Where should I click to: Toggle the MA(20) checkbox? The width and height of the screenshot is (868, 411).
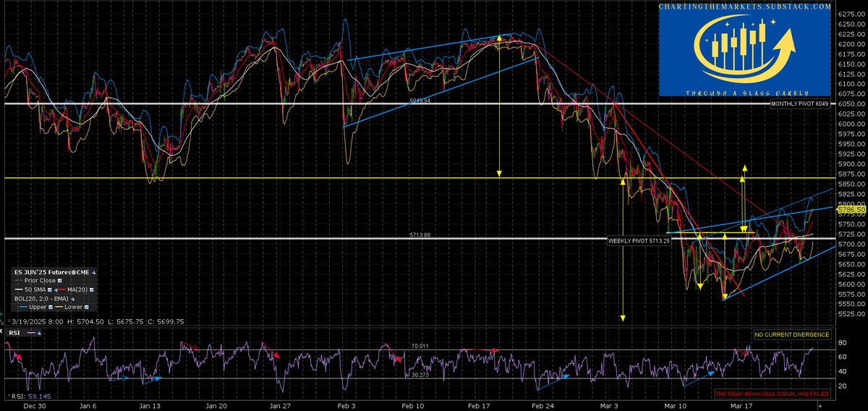[92, 289]
